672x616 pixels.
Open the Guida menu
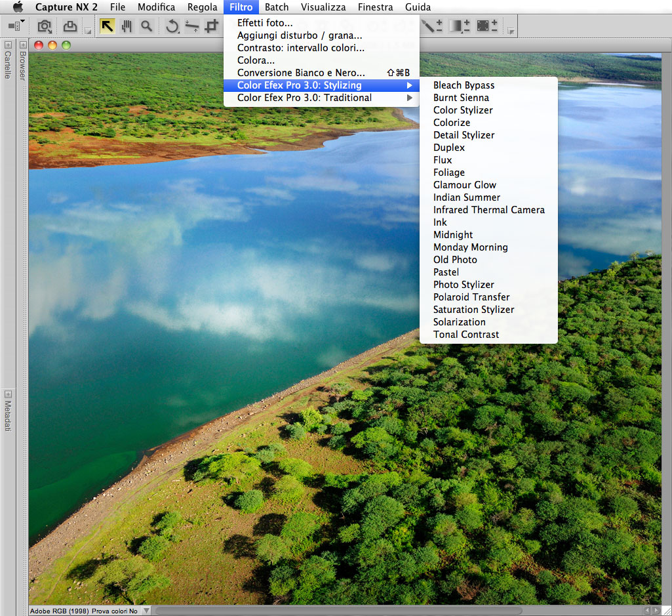click(x=418, y=7)
